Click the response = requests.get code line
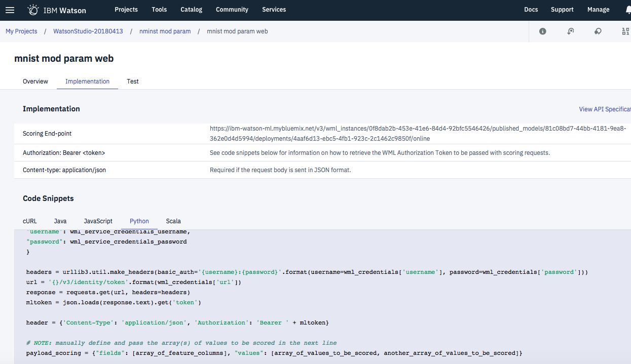The height and width of the screenshot is (364, 631). 108,292
